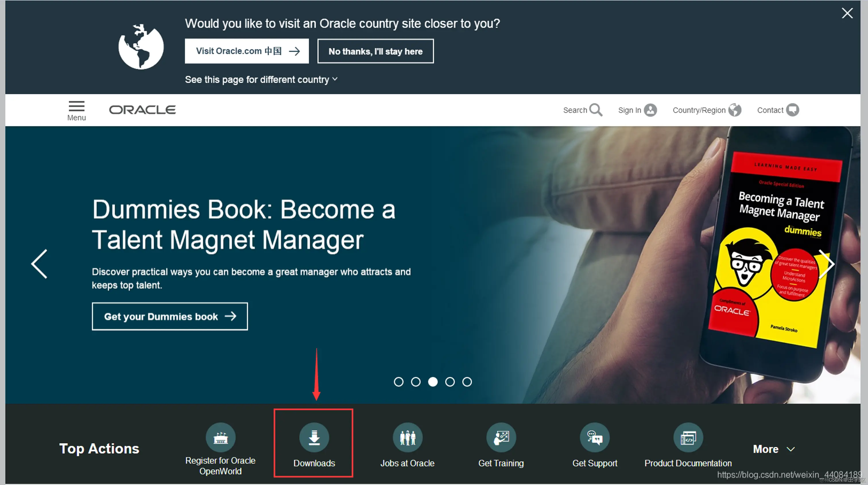Click the Jobs at Oracle icon
868x485 pixels.
click(x=407, y=437)
